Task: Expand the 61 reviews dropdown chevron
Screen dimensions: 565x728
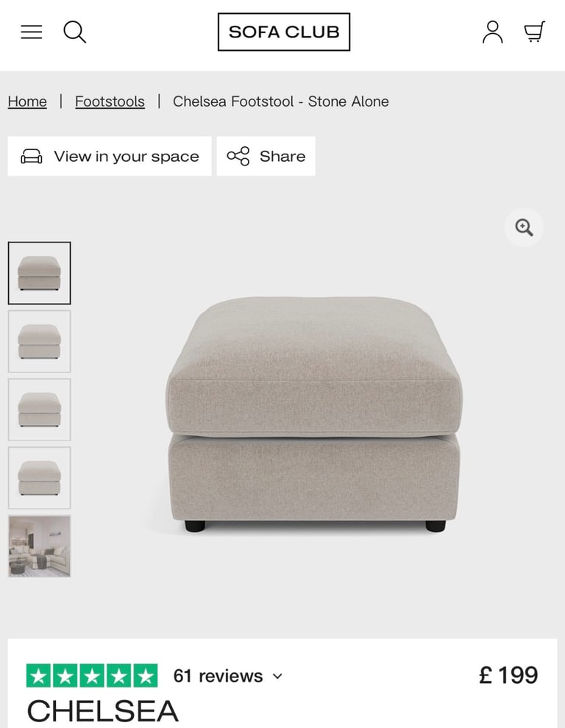Action: pos(277,676)
